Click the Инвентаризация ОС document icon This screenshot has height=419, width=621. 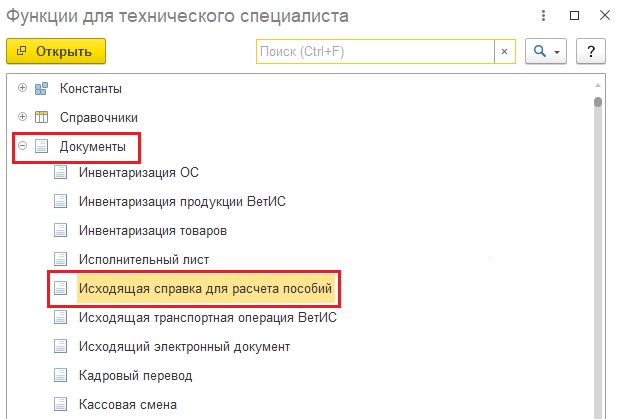(x=61, y=172)
